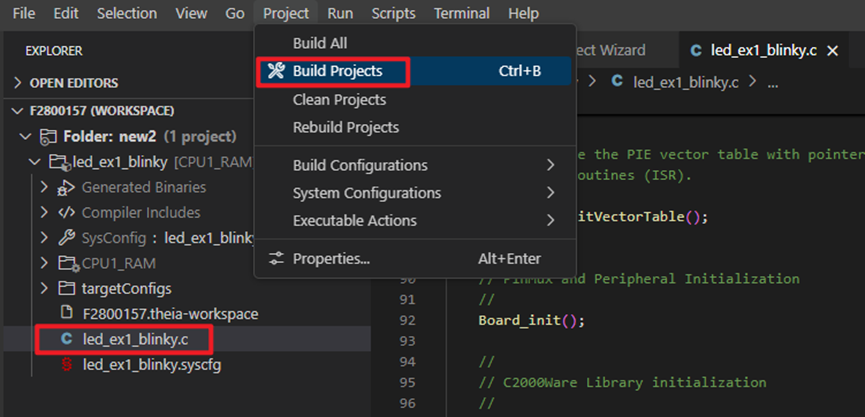Open Properties... from Project menu
This screenshot has height=417, width=865.
coord(415,258)
